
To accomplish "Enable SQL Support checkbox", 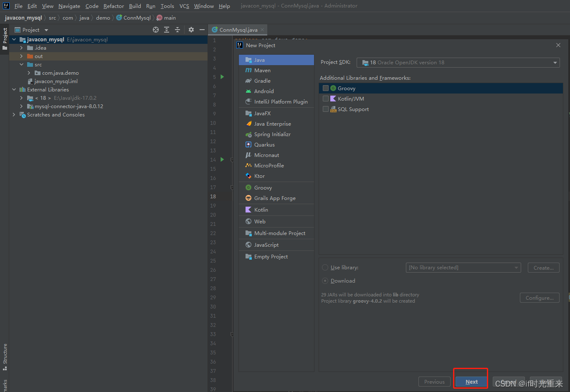I will (x=326, y=109).
